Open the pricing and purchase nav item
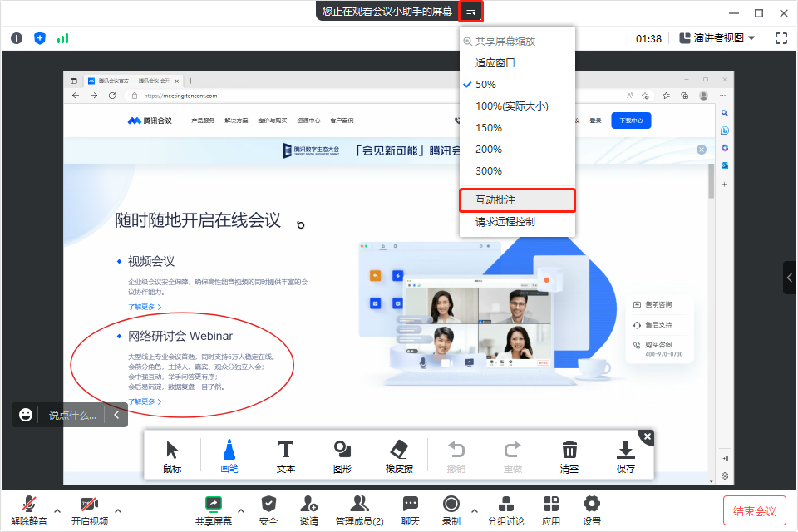Viewport: 798px width, 532px height. pos(273,121)
